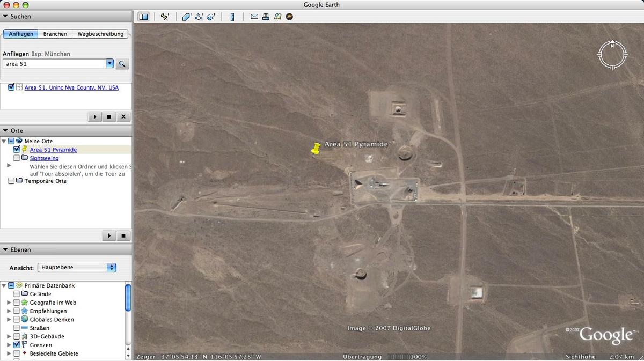The width and height of the screenshot is (644, 361).
Task: Select the Temporäre Orte tree item
Action: point(46,181)
